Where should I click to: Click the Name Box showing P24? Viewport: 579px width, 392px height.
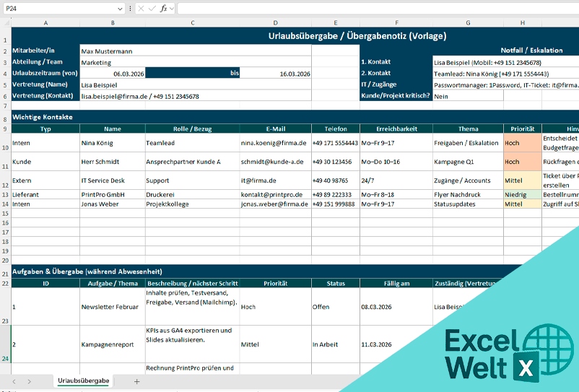pyautogui.click(x=58, y=9)
